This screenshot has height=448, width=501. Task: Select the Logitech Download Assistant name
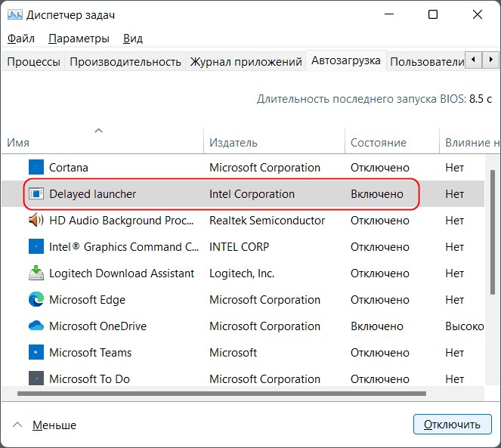pos(122,273)
